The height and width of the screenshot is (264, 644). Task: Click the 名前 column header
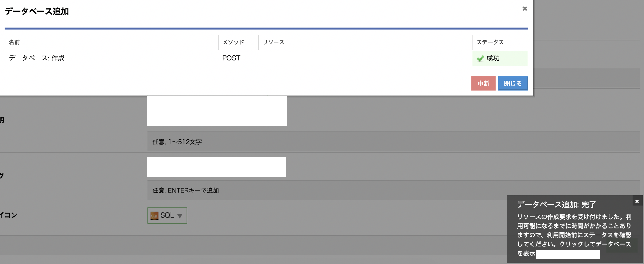(14, 42)
